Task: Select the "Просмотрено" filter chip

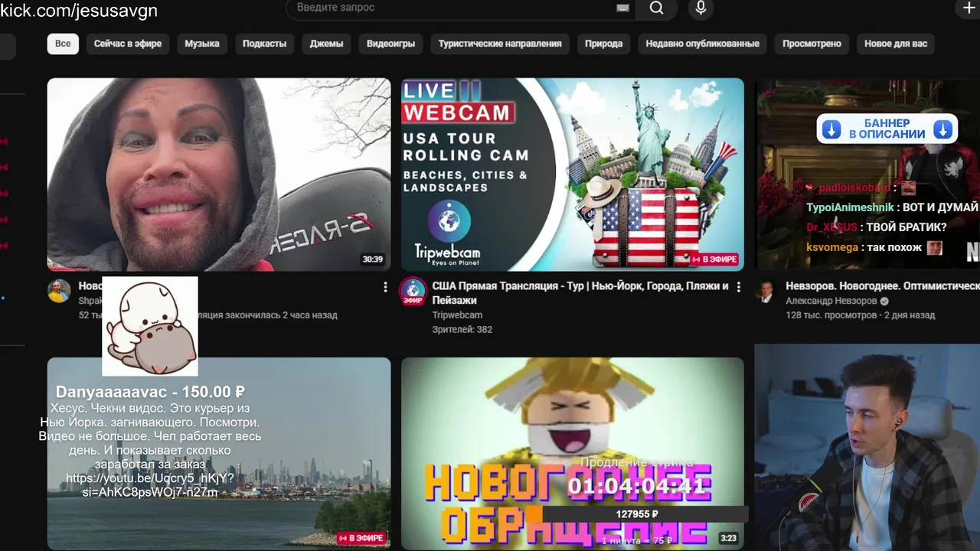Action: (812, 44)
